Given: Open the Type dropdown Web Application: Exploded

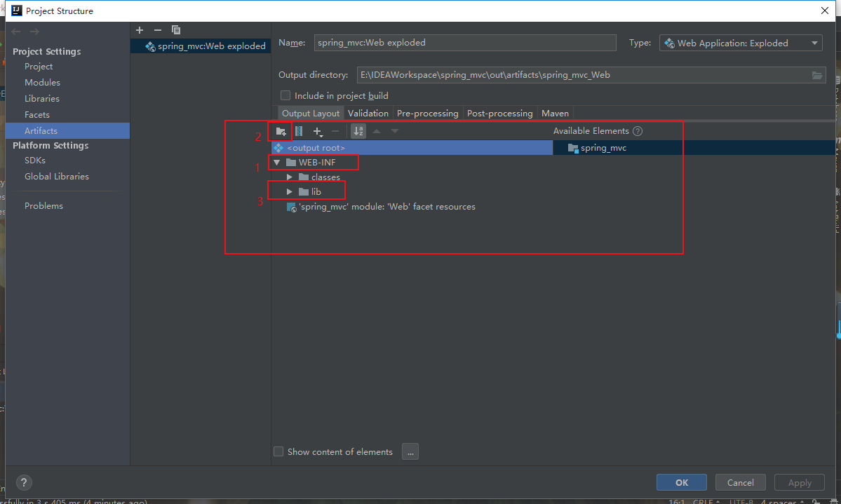Looking at the screenshot, I should pyautogui.click(x=741, y=43).
